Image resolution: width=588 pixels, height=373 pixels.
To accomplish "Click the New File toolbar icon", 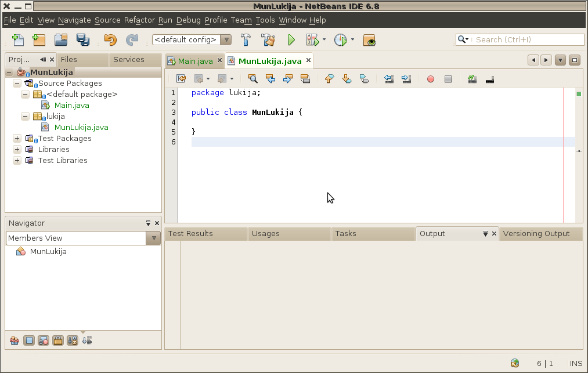I will (17, 40).
